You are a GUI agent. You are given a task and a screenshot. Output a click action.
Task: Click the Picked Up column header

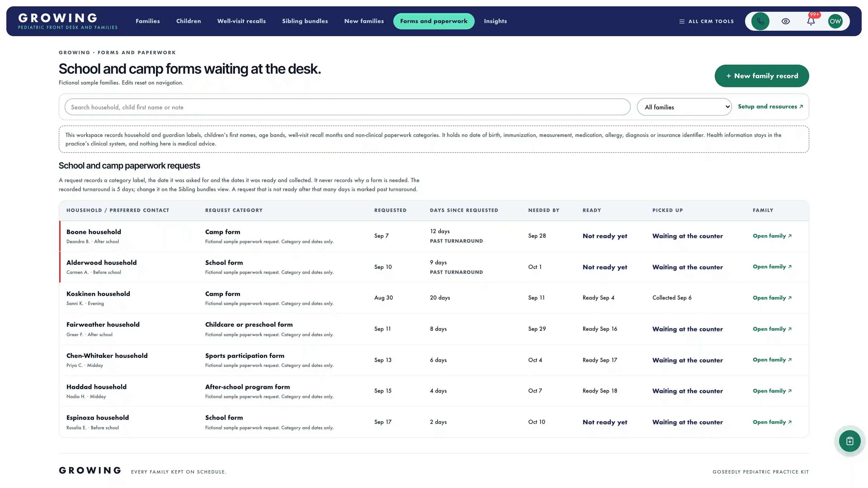coord(667,210)
